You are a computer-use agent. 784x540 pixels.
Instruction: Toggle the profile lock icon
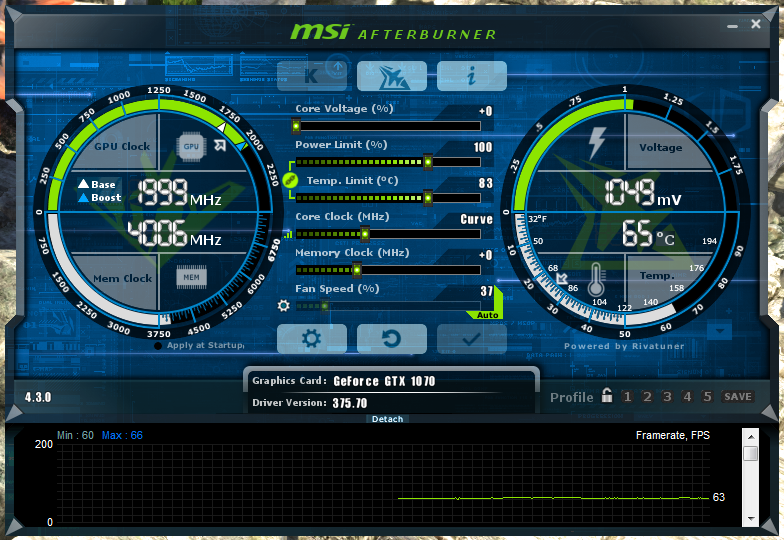pyautogui.click(x=606, y=396)
